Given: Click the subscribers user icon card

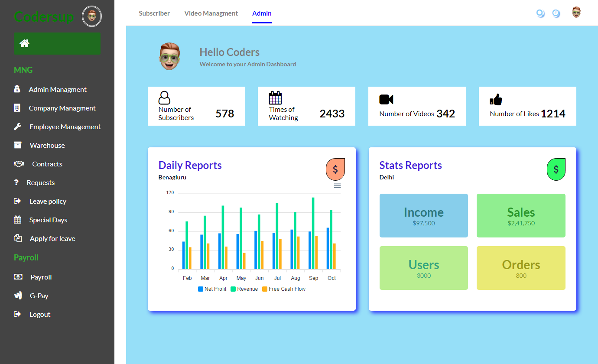Looking at the screenshot, I should pos(164,97).
